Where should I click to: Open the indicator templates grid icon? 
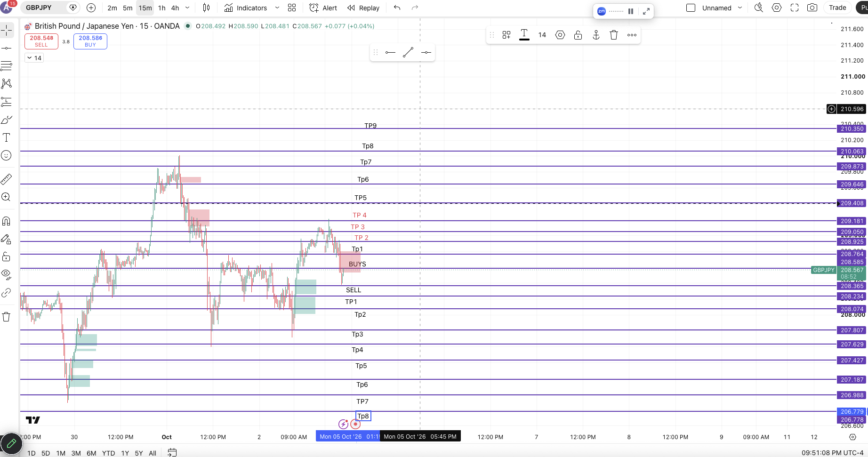click(292, 8)
